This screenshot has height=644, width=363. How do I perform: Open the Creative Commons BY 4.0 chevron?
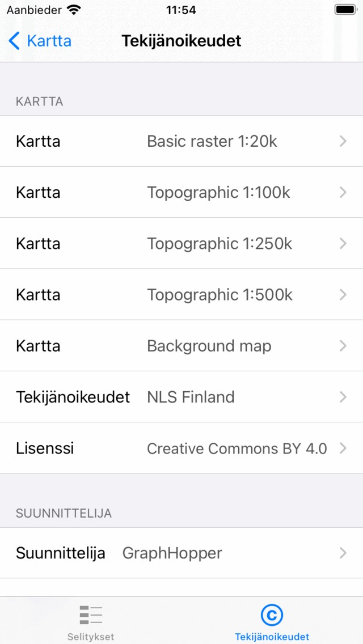click(x=343, y=448)
